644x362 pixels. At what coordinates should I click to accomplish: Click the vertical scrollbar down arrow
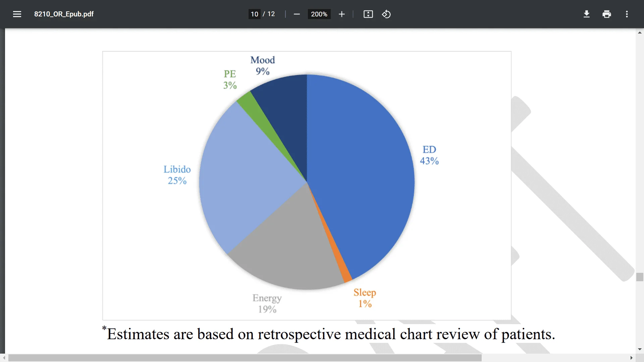click(640, 349)
